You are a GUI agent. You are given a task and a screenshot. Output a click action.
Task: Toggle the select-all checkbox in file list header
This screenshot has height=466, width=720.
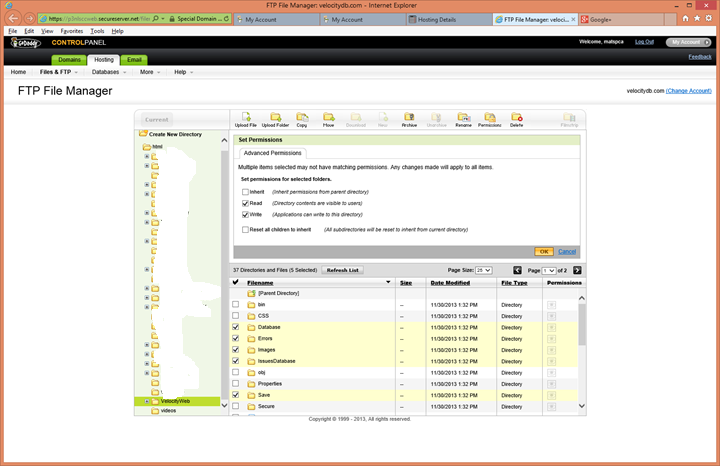(x=236, y=282)
